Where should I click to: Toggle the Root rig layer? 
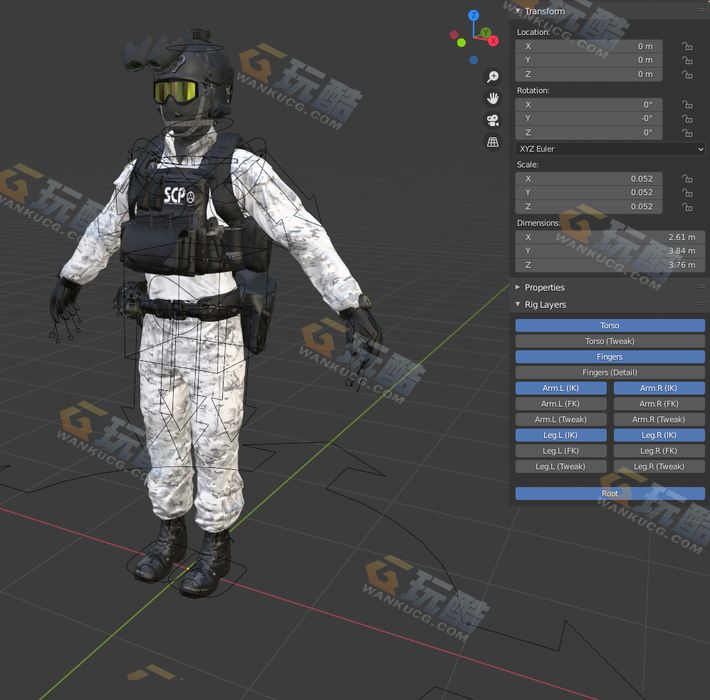(610, 494)
